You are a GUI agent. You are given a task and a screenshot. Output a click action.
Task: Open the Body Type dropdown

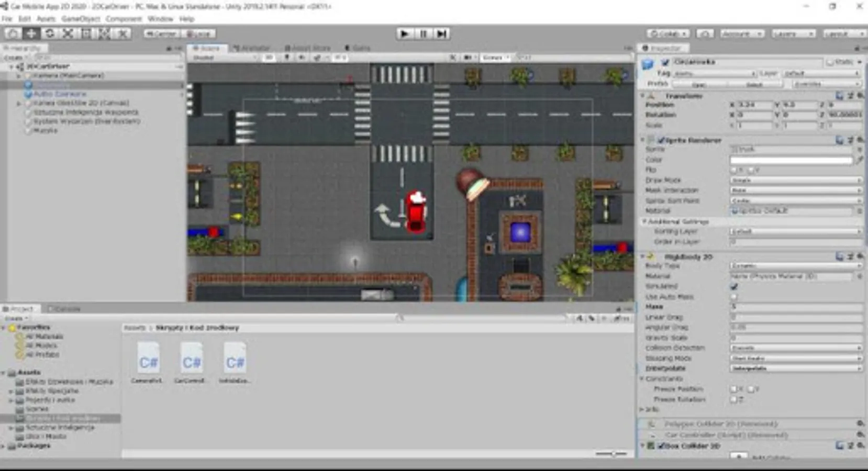pos(796,266)
